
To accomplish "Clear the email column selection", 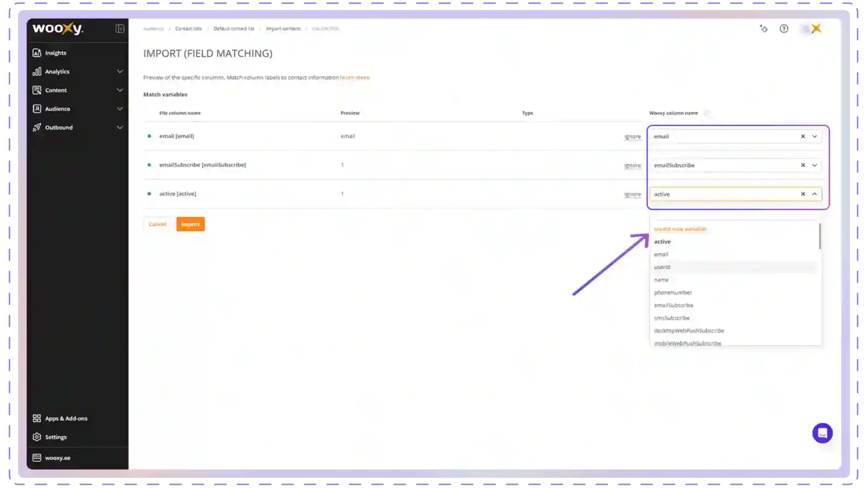I will (x=803, y=137).
